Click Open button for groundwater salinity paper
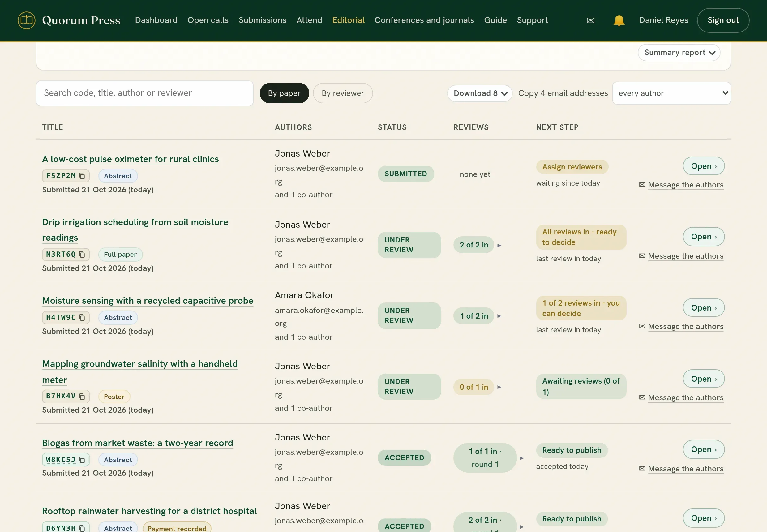The width and height of the screenshot is (767, 532). pyautogui.click(x=704, y=379)
